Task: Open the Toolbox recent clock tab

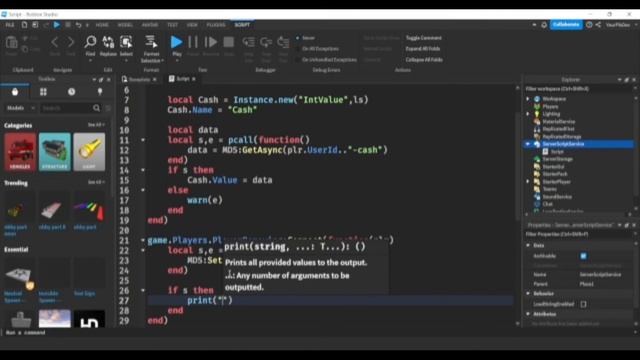Action: click(x=71, y=92)
